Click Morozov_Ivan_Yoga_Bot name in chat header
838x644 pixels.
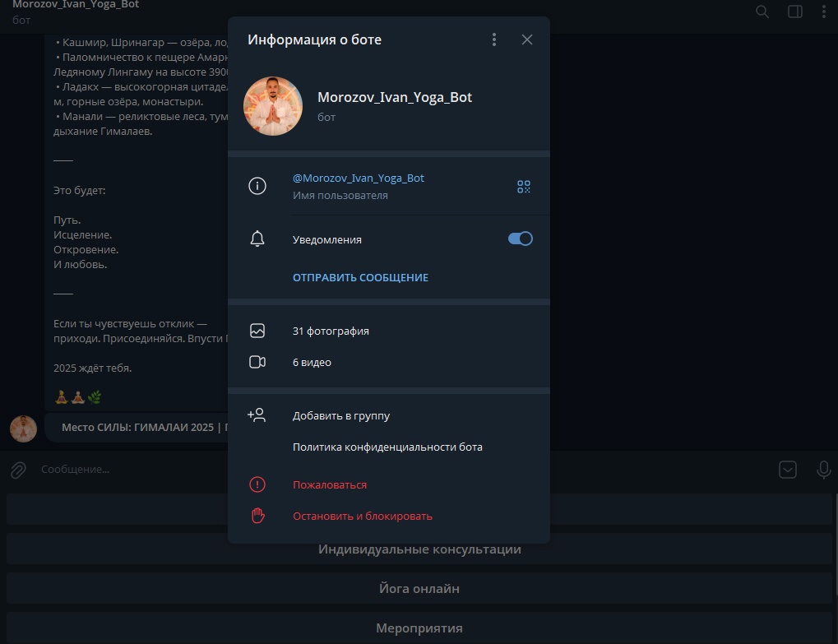(76, 5)
